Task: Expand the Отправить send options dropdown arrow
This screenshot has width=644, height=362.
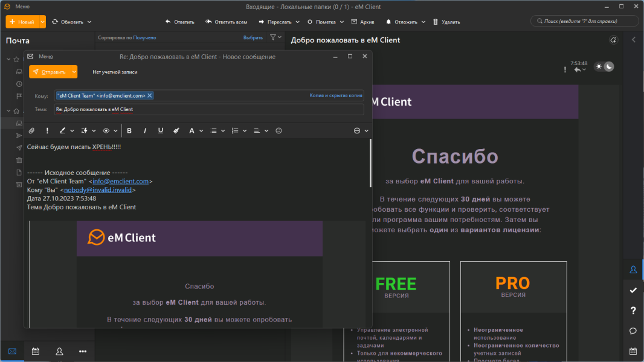Action: point(74,72)
